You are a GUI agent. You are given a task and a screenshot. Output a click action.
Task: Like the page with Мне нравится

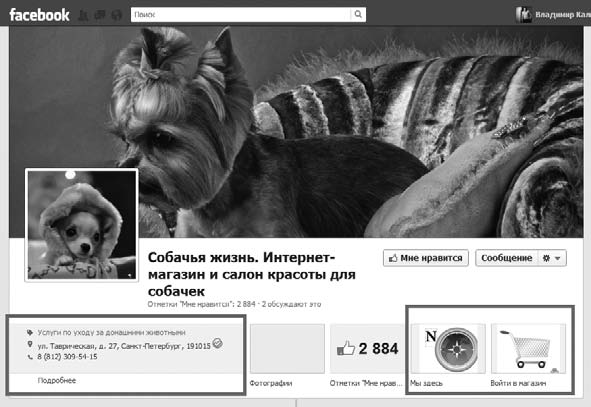(426, 258)
